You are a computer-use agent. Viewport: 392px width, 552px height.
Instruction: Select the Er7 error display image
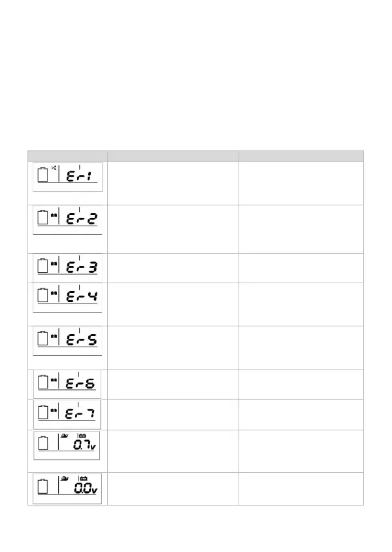coord(68,414)
